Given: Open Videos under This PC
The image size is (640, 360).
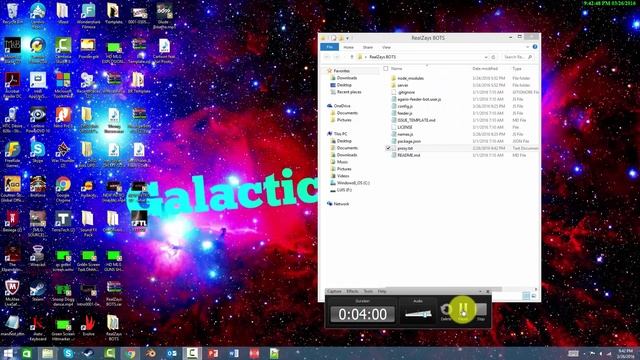Looking at the screenshot, I should 342,176.
